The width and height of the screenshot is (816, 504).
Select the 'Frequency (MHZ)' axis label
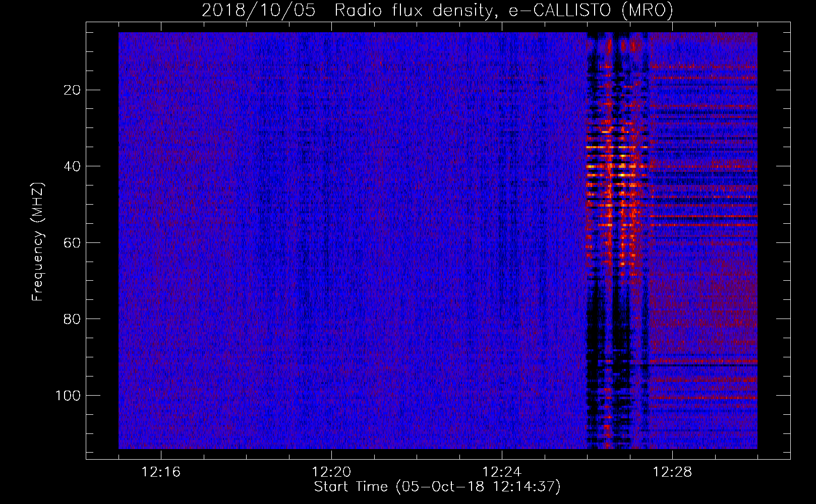[x=38, y=241]
